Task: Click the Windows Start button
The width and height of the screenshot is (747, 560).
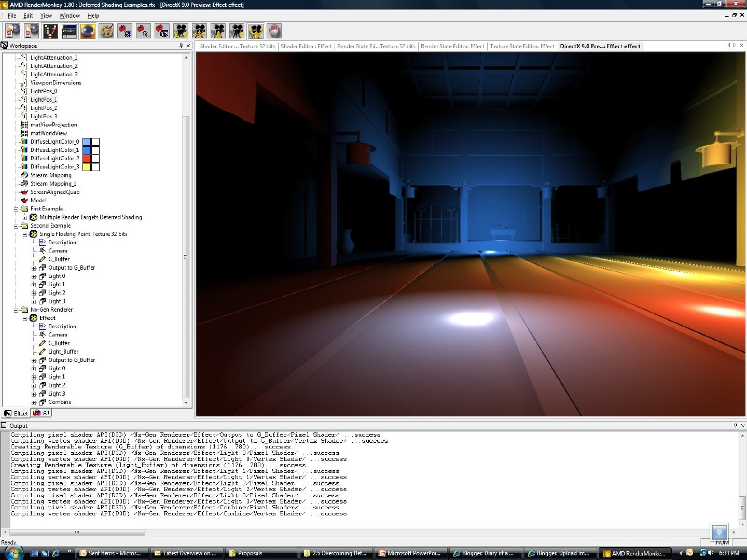Action: tap(12, 553)
